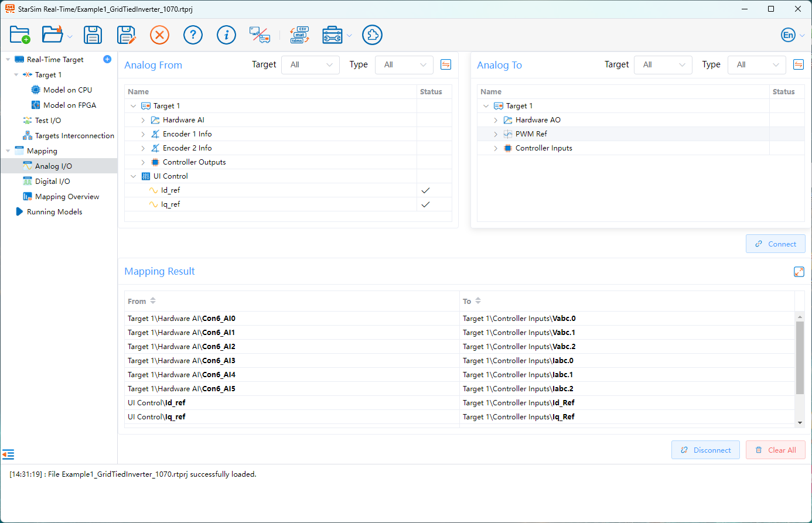Select Model on FPGA

click(x=70, y=105)
